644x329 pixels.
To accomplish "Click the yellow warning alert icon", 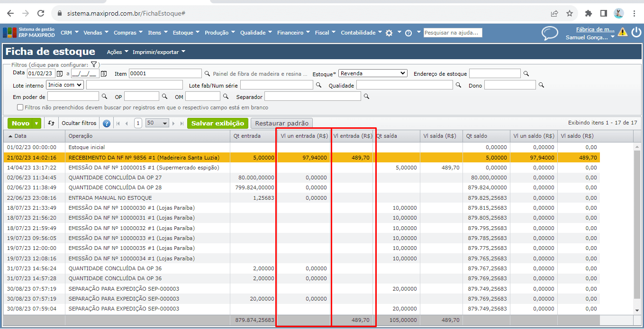I will click(x=622, y=32).
